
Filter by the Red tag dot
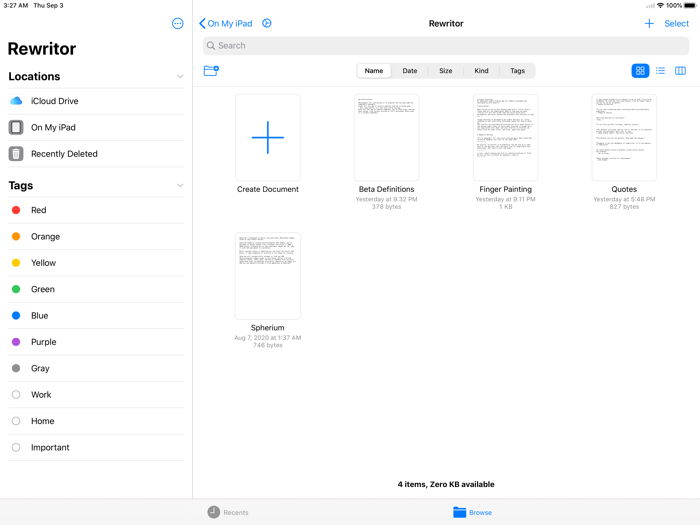[x=16, y=210]
